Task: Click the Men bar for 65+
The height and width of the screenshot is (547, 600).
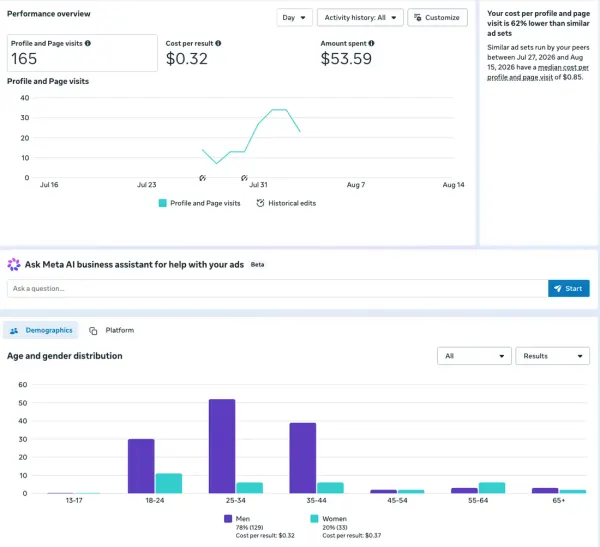Action: [x=545, y=491]
